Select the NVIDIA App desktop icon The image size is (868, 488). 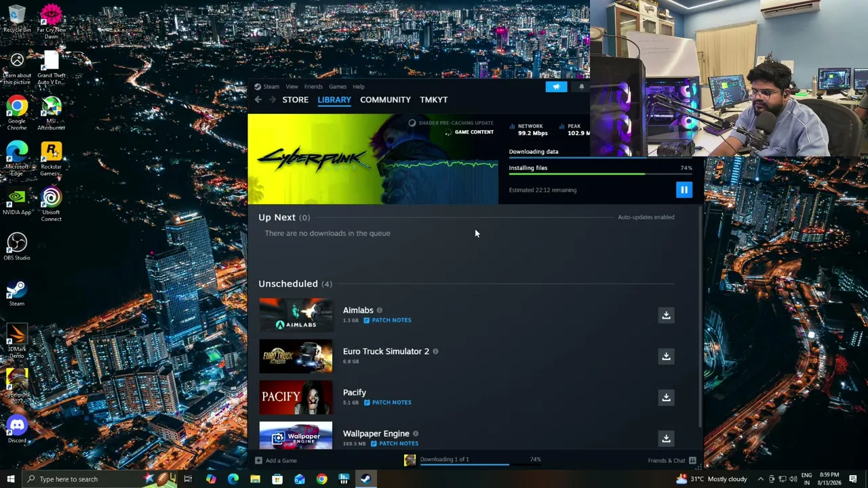(17, 202)
